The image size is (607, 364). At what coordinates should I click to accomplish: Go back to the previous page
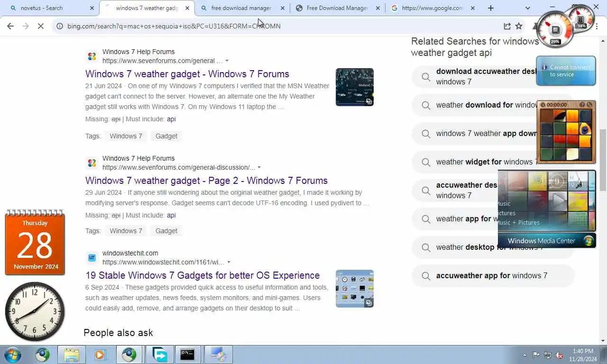pyautogui.click(x=10, y=26)
